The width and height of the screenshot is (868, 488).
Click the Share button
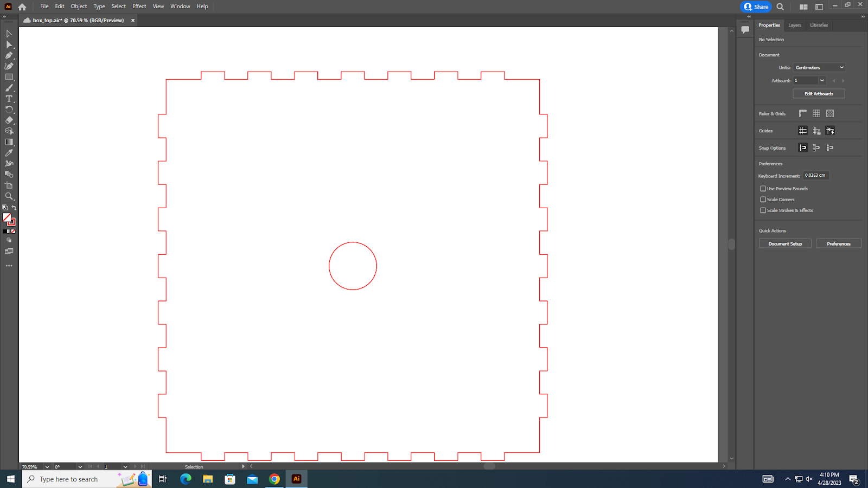click(x=756, y=7)
